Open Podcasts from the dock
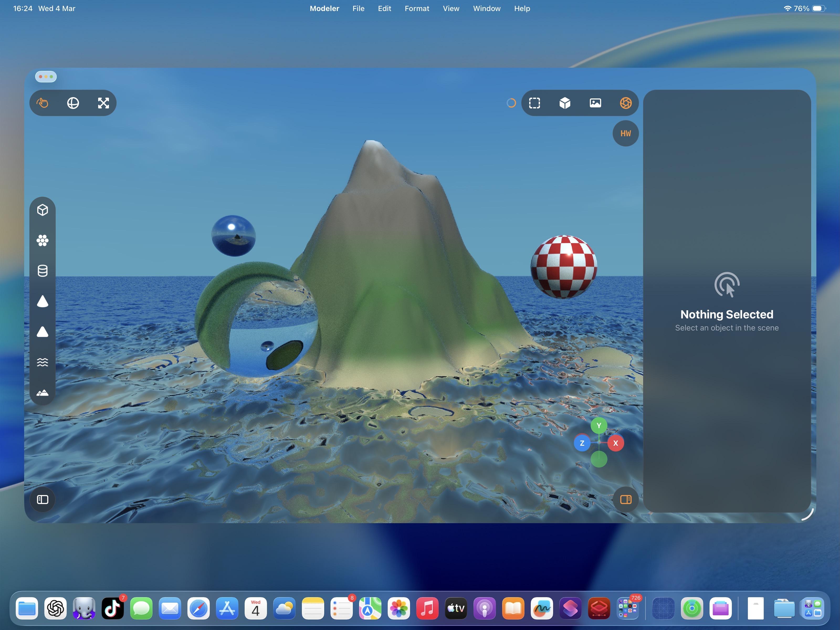The height and width of the screenshot is (630, 840). 485,609
